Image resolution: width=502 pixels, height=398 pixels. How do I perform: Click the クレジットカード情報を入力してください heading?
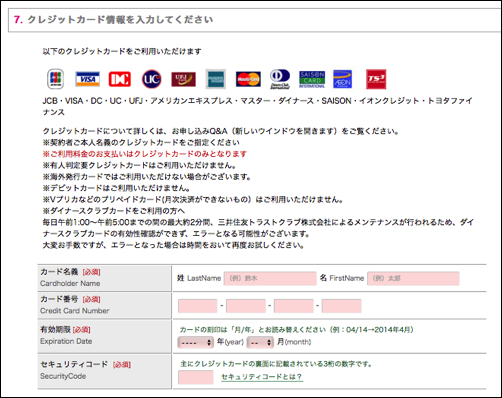tap(120, 20)
